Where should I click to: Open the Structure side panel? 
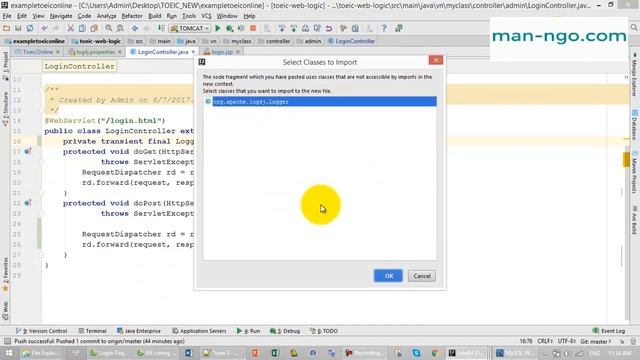pyautogui.click(x=5, y=109)
